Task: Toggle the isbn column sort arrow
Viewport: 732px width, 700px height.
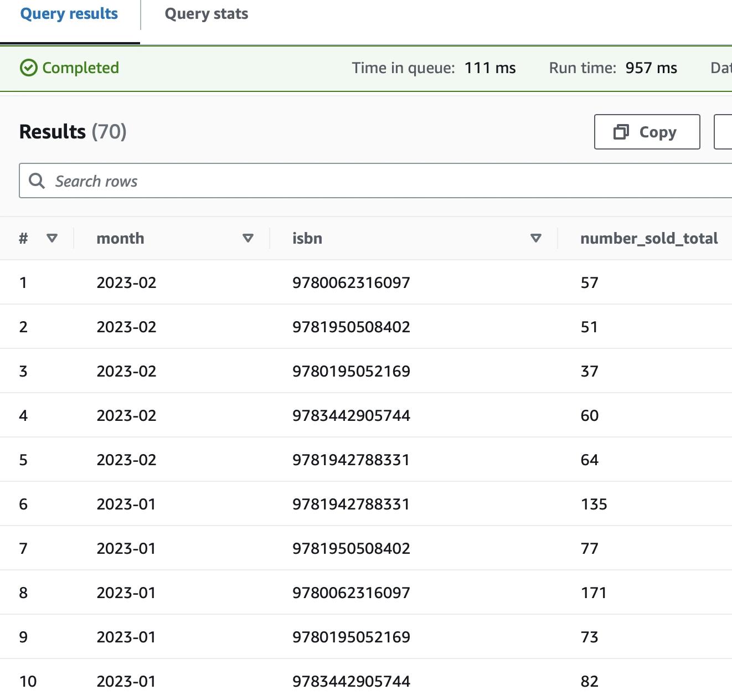Action: tap(535, 238)
